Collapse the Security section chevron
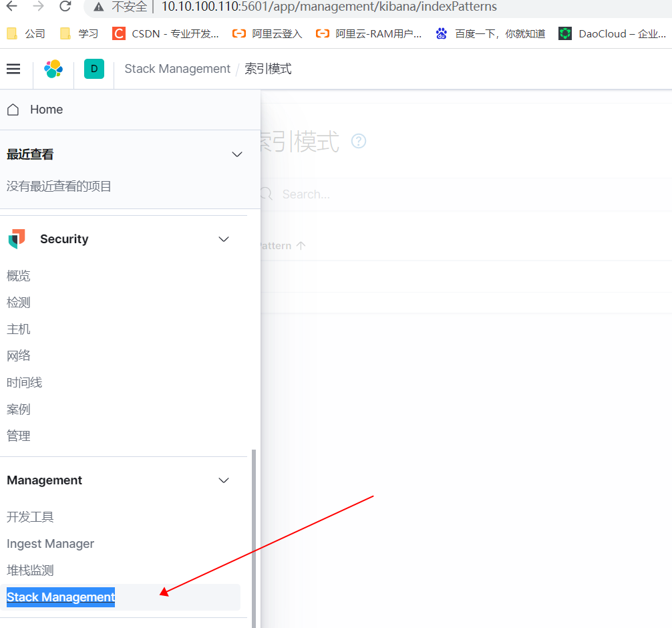Viewport: 672px width, 628px height. tap(224, 239)
